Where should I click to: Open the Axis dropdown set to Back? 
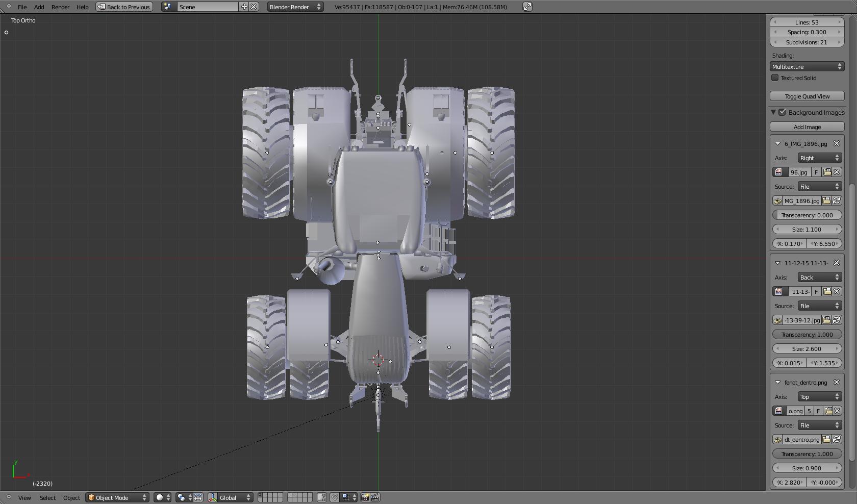tap(819, 278)
